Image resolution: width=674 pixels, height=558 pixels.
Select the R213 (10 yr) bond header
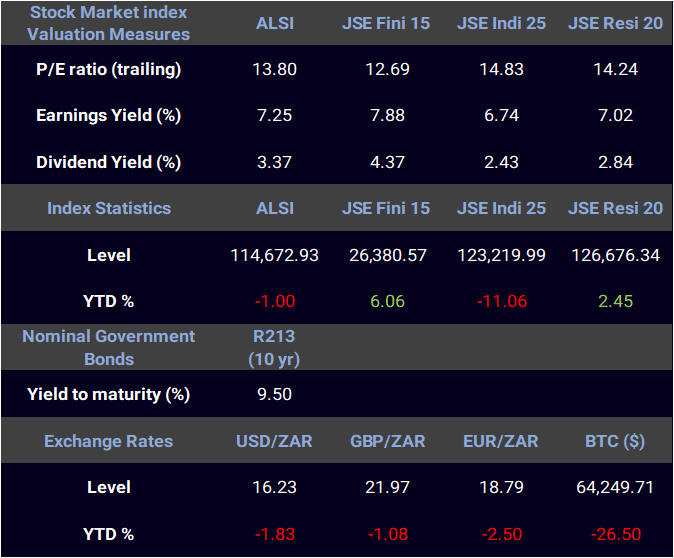[x=274, y=348]
